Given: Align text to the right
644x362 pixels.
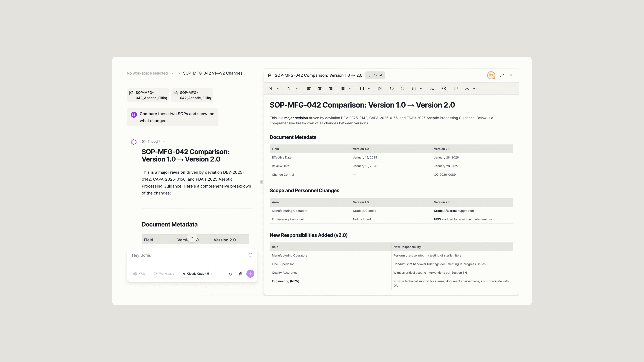Looking at the screenshot, I should coord(331,88).
